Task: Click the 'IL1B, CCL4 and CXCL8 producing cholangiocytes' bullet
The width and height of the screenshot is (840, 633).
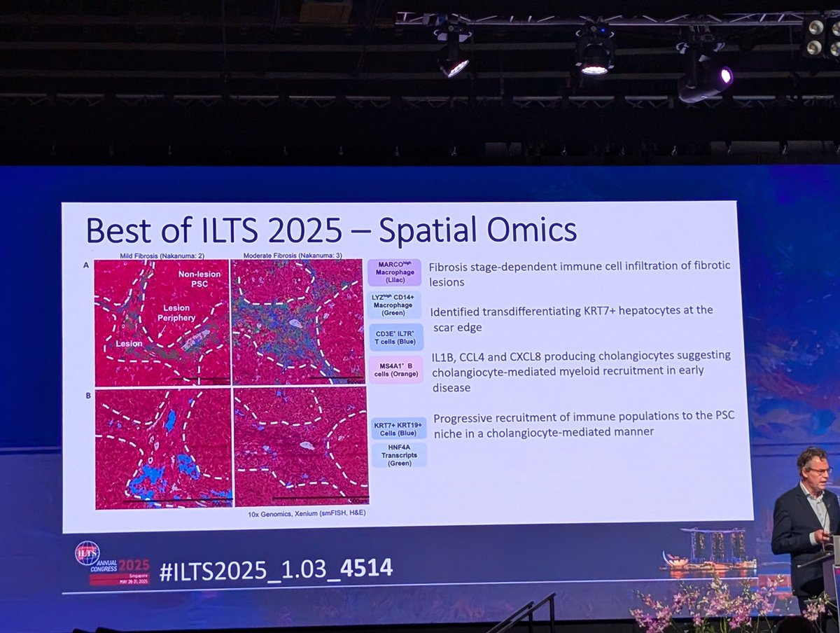Action: click(581, 371)
